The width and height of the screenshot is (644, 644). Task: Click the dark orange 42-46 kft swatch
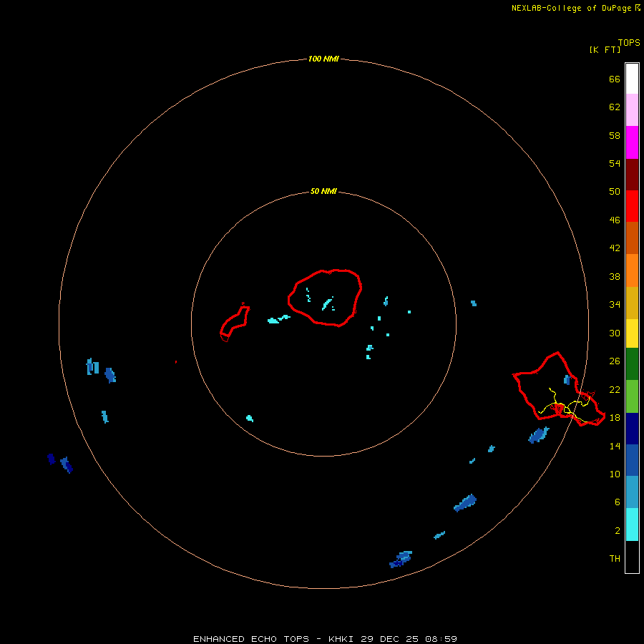[632, 238]
